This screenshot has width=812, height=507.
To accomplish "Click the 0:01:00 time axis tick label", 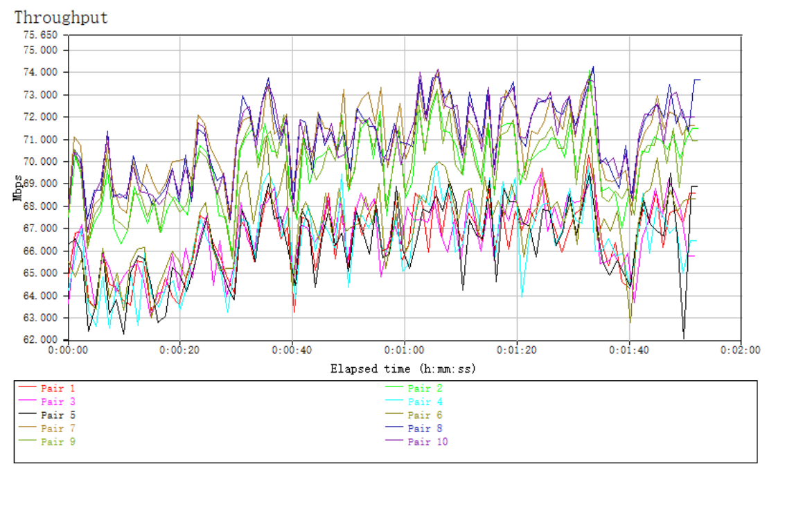I will 405,350.
